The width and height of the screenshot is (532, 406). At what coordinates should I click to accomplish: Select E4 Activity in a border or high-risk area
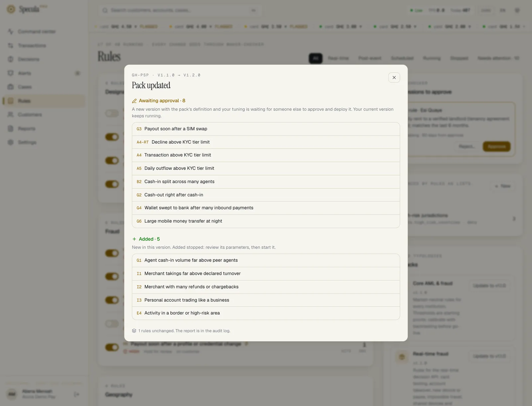(x=266, y=313)
